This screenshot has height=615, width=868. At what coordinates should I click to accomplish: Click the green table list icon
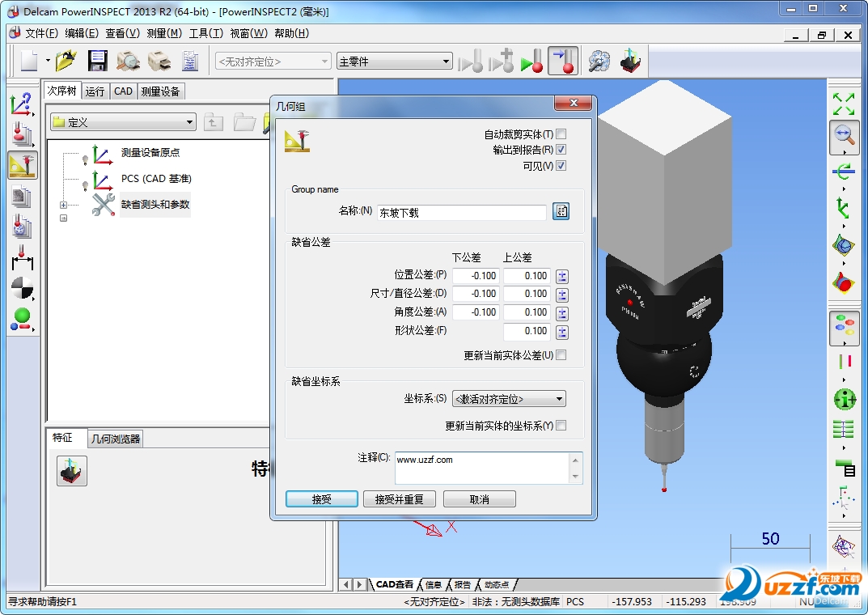point(844,429)
